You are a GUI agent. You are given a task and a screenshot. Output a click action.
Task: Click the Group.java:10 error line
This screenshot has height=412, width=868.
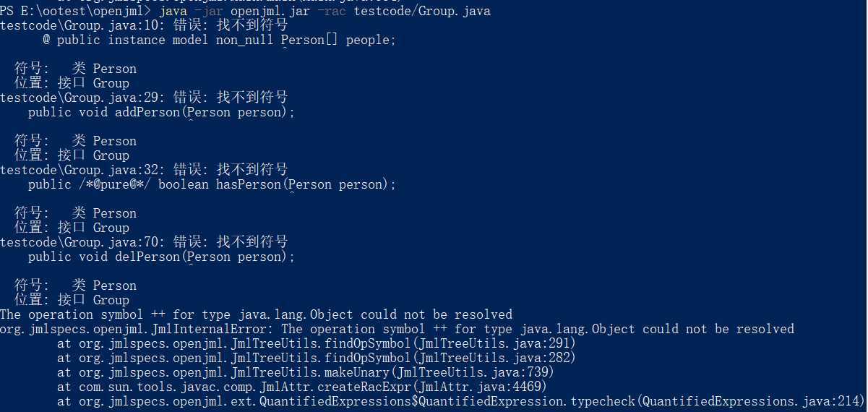coord(144,25)
